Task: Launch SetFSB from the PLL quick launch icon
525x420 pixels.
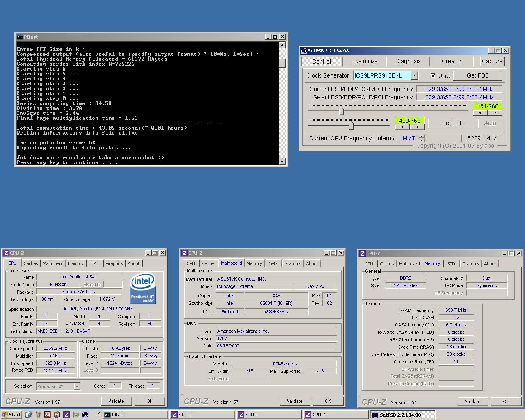Action: (85, 415)
